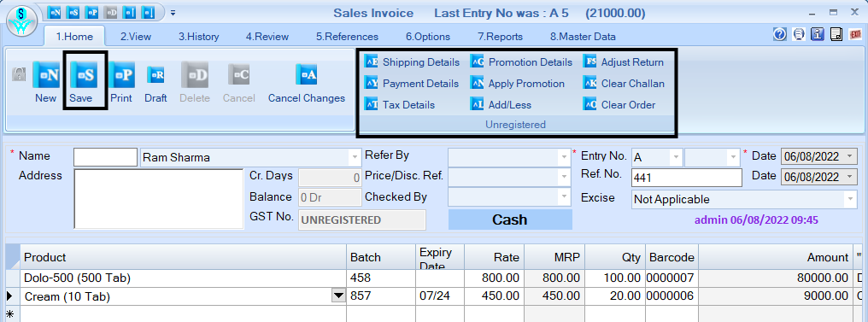Click the quick access N (New) icon

[55, 12]
